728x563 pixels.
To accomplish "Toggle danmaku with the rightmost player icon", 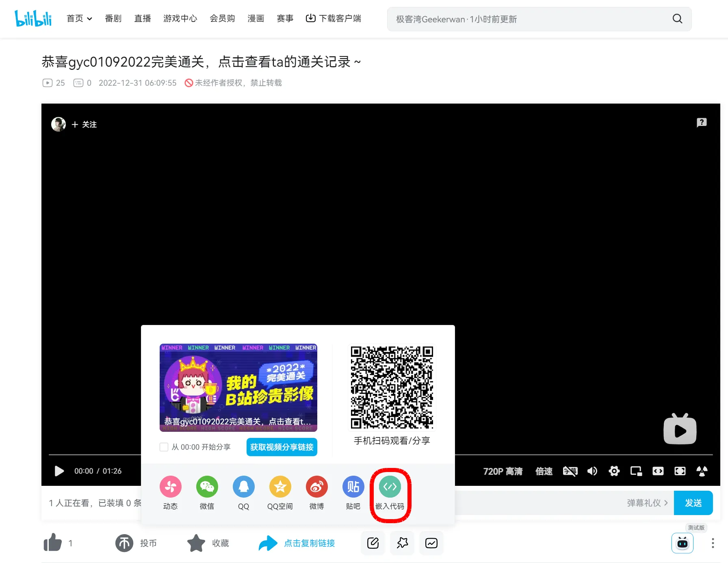I will point(702,471).
